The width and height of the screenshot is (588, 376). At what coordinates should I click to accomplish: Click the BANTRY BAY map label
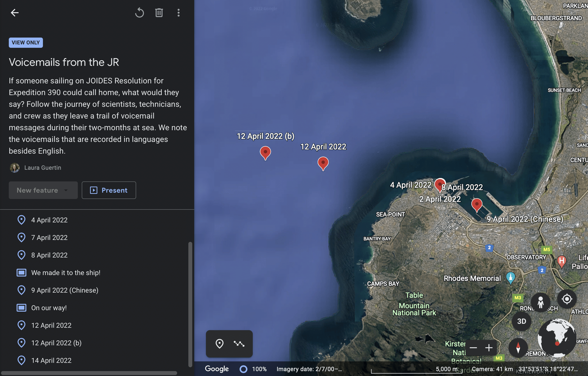(377, 238)
